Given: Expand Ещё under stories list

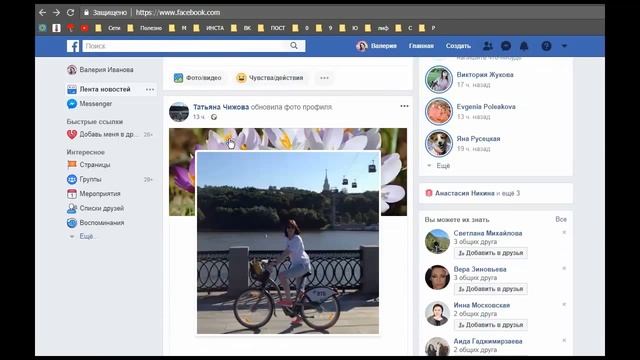Looking at the screenshot, I should tap(439, 166).
